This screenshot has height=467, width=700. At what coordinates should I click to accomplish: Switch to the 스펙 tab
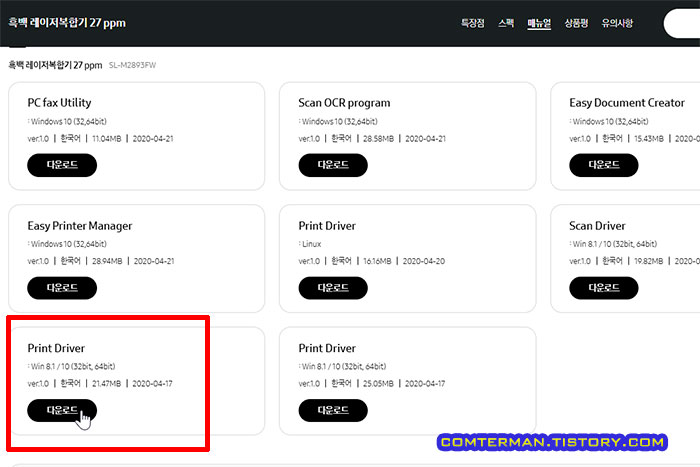(506, 23)
